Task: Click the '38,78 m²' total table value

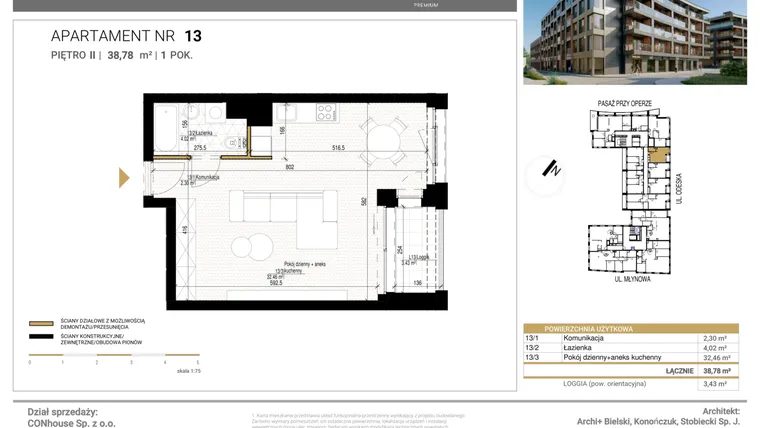Action: (x=717, y=371)
